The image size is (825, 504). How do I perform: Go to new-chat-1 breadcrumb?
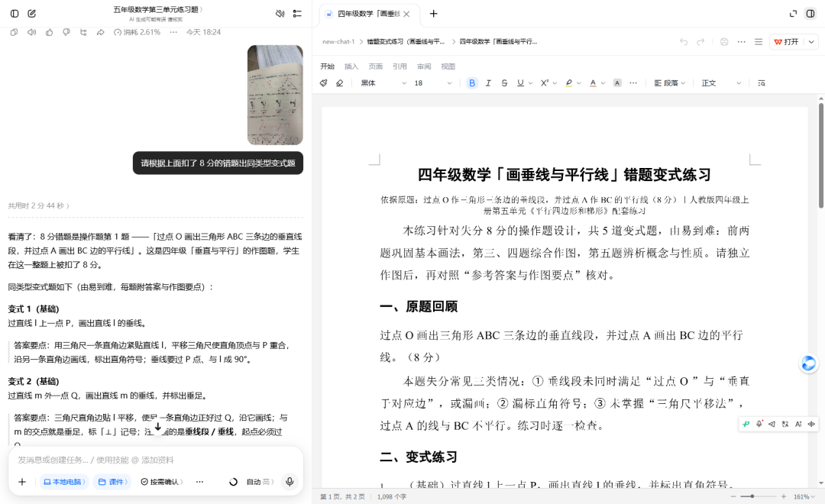pos(338,41)
